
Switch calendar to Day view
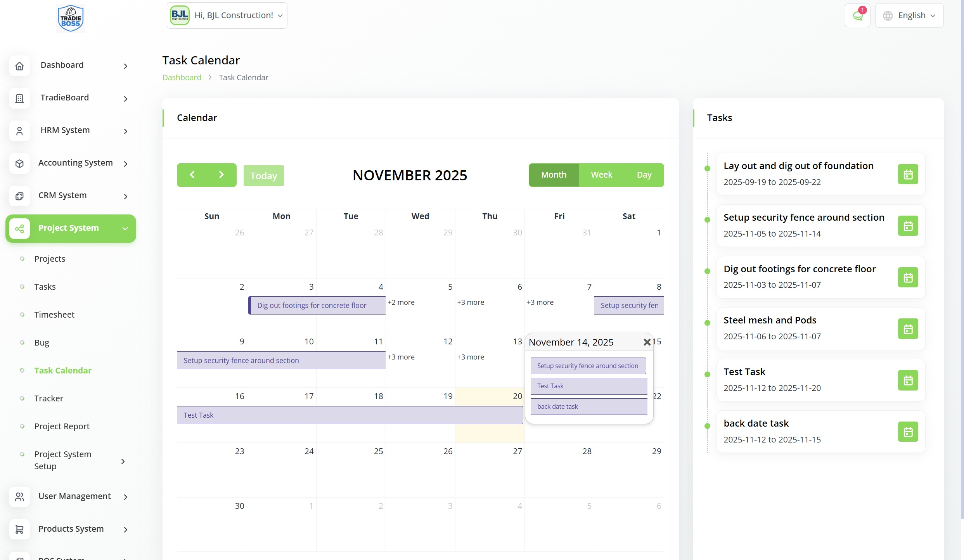[644, 175]
